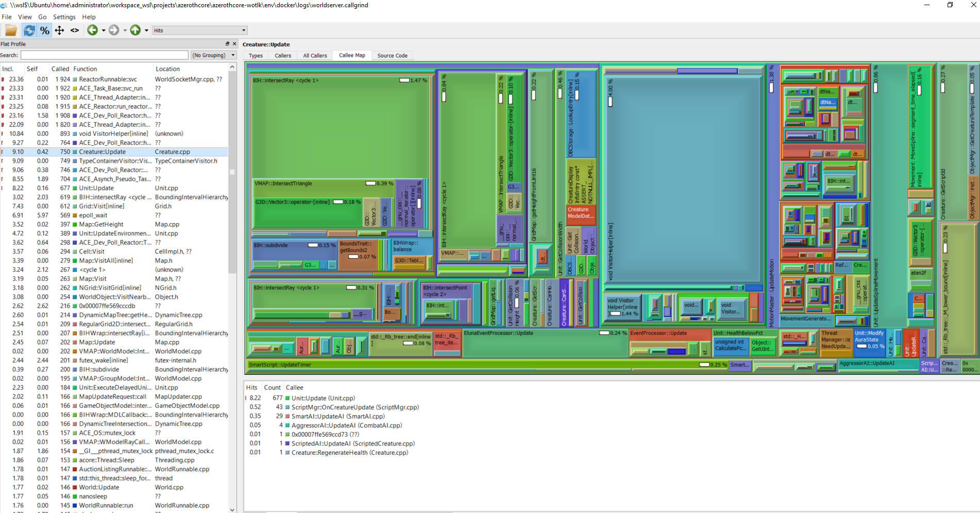Click the Open file folder icon

[11, 30]
